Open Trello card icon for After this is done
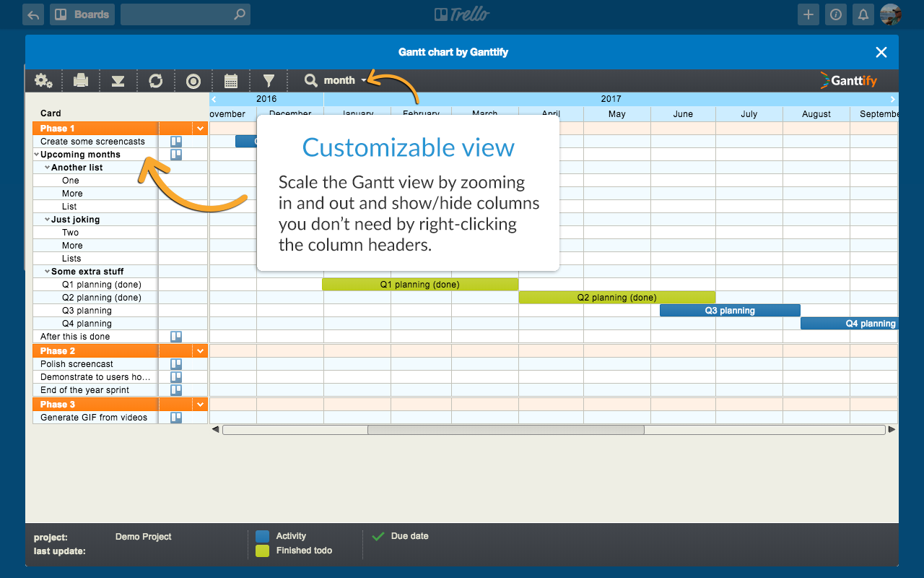The image size is (924, 578). click(x=176, y=337)
